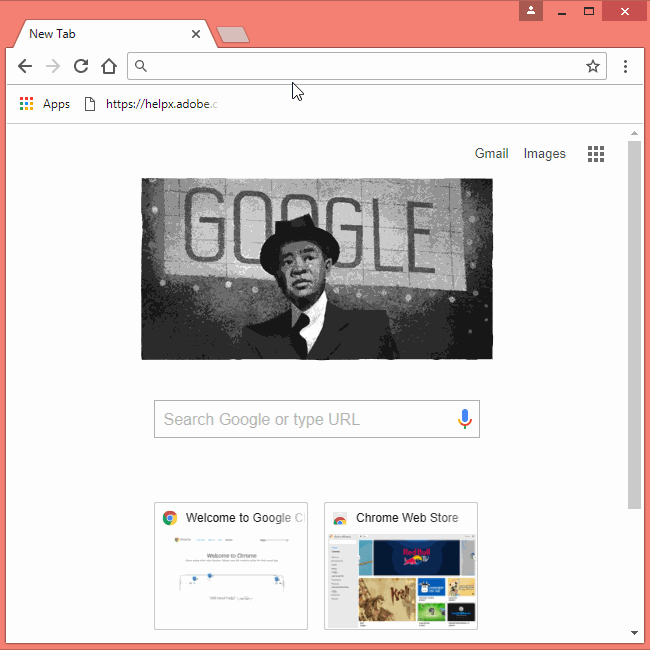Maximize the Chrome window
Viewport: 650px width, 650px height.
589,11
